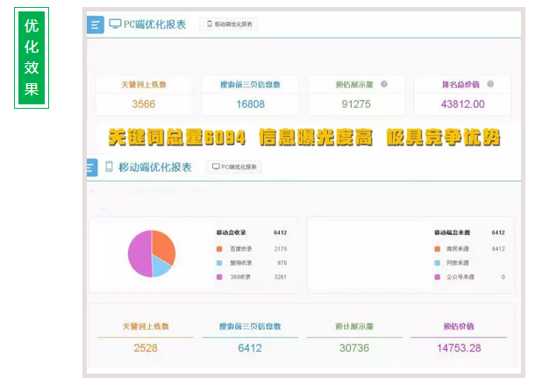Click the top hamburger menu icon
Viewport: 542px width, 392px height.
[x=96, y=25]
